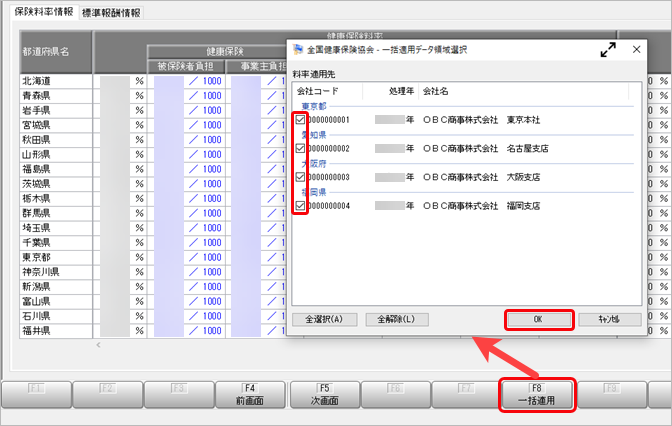Toggle checkbox for company 0000000003 大阪支店
The height and width of the screenshot is (426, 672).
[300, 177]
